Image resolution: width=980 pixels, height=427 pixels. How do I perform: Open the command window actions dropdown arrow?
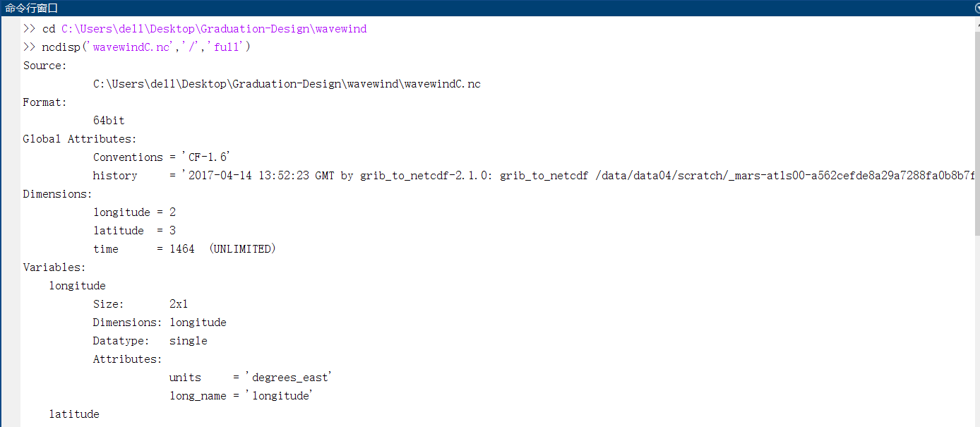(976, 8)
